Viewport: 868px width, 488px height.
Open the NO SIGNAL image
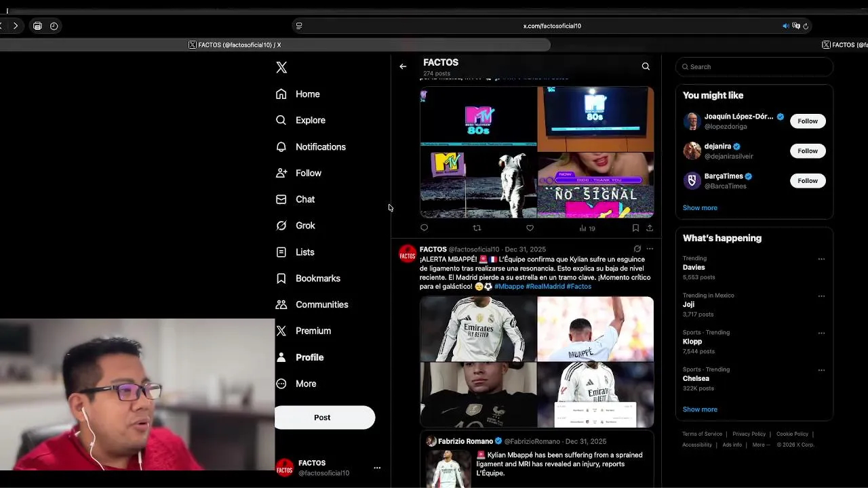click(595, 184)
